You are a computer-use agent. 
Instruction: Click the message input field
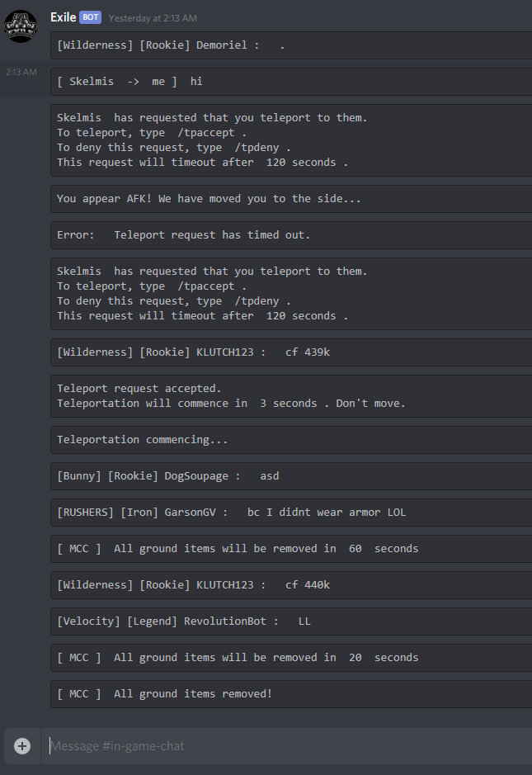(247, 745)
